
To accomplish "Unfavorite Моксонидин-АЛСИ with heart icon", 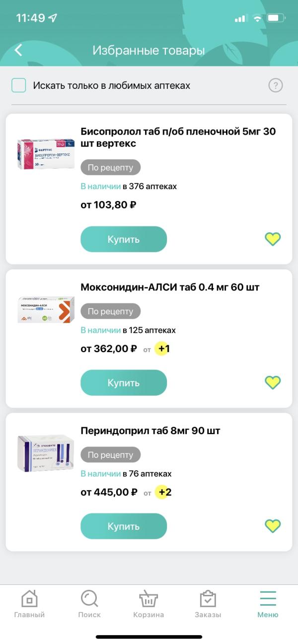I will click(273, 382).
